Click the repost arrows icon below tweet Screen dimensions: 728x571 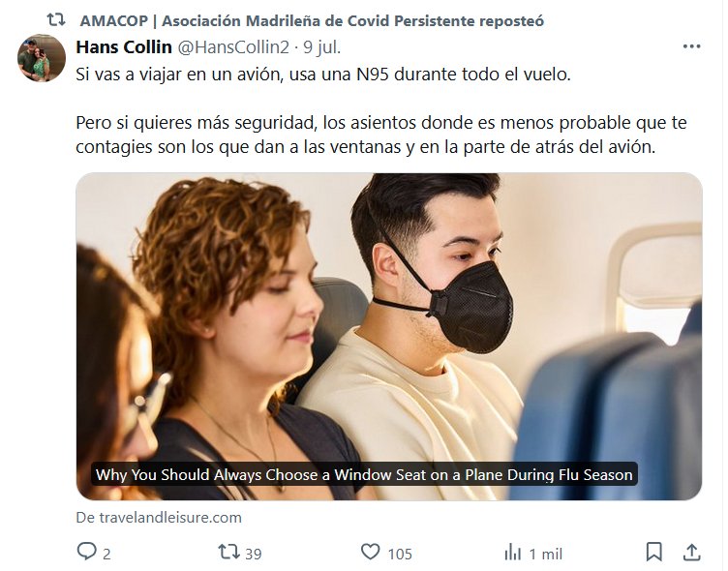tap(228, 552)
